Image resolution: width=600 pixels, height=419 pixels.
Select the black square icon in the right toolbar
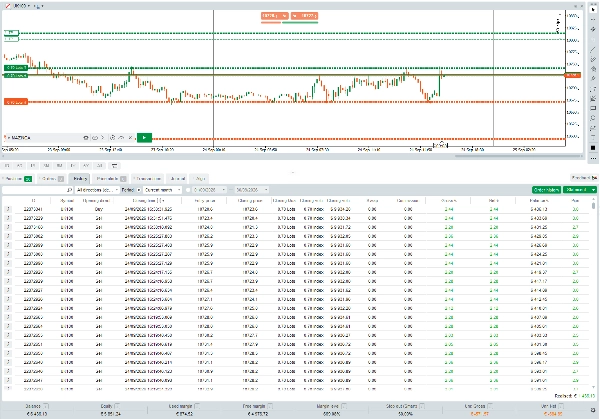click(x=593, y=148)
